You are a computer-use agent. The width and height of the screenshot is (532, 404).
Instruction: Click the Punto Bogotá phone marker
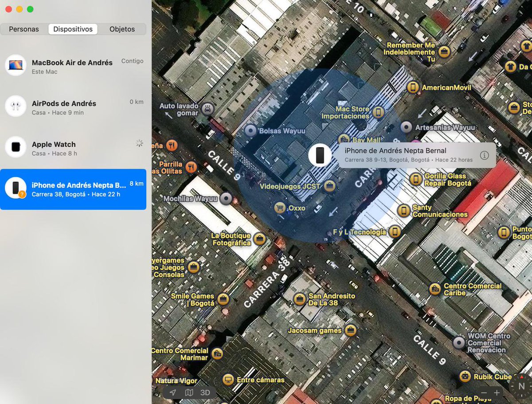504,232
